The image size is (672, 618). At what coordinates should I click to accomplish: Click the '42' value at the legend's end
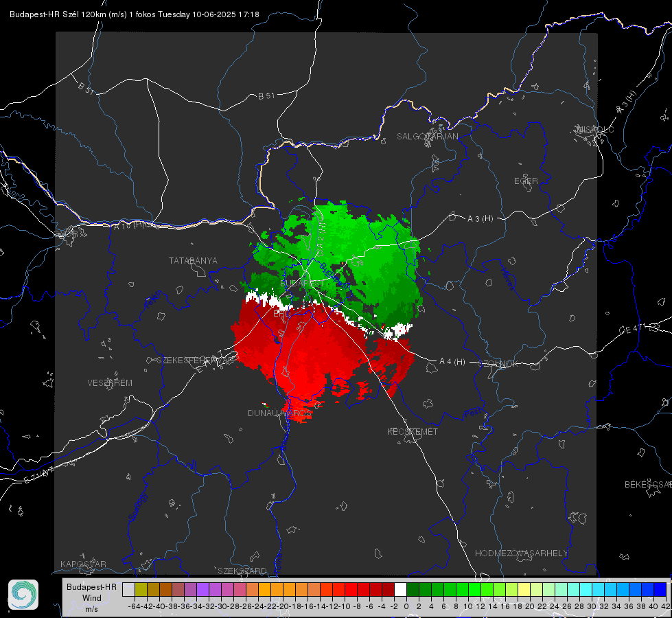click(666, 606)
